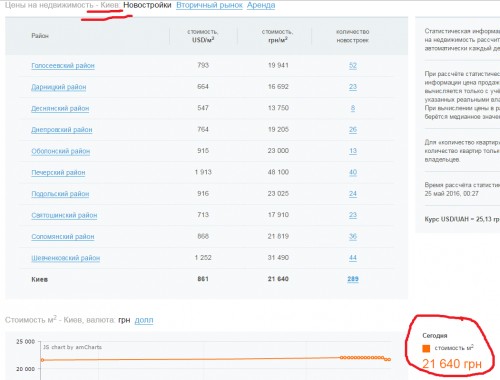Viewport: 500px width, 380px height.
Task: Click new-builds count 13 for Оболонский
Action: [x=353, y=151]
